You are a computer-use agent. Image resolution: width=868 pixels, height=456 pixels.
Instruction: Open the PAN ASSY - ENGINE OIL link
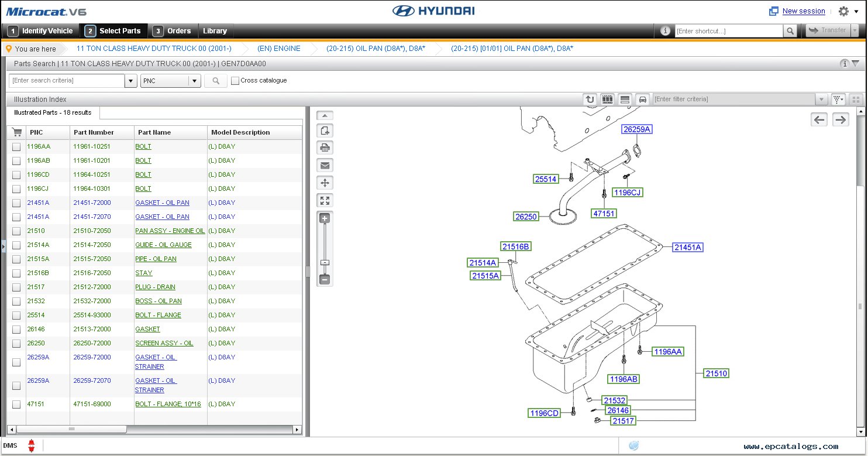[x=170, y=231]
